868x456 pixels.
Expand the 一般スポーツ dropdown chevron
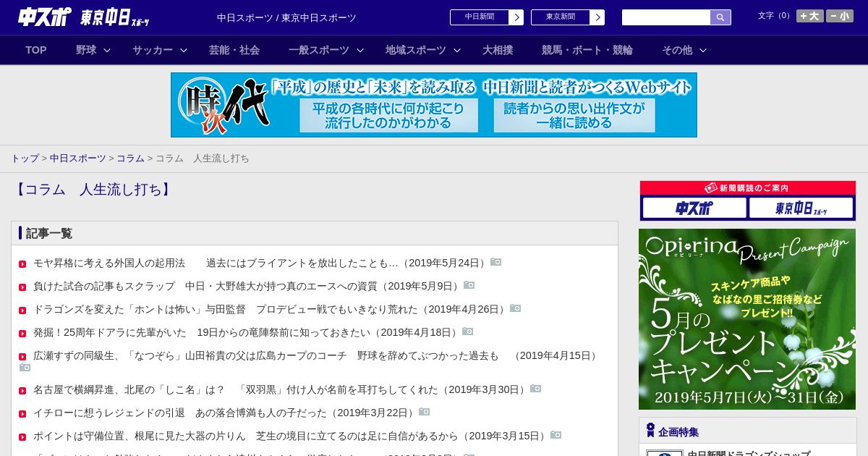360,51
